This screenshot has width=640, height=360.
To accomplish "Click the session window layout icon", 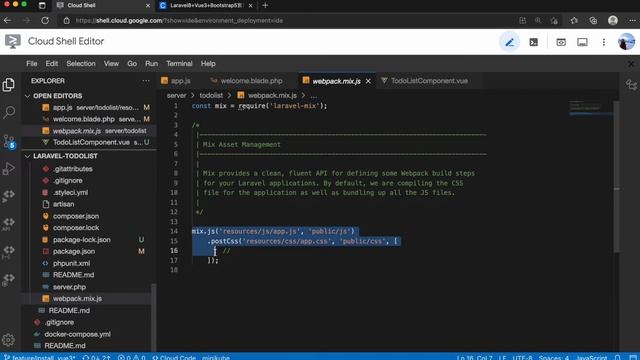I will (x=582, y=42).
